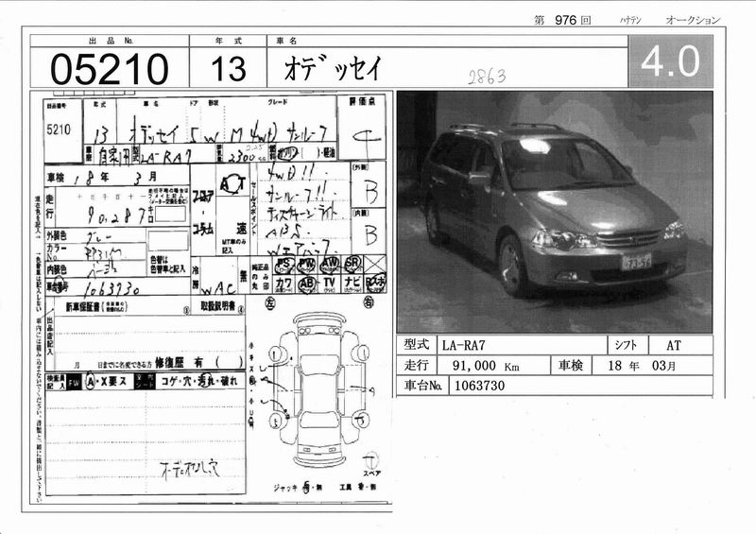Click the handwritten WAC air conditioning entry
Viewport: 756px width, 534px height.
coord(218,289)
